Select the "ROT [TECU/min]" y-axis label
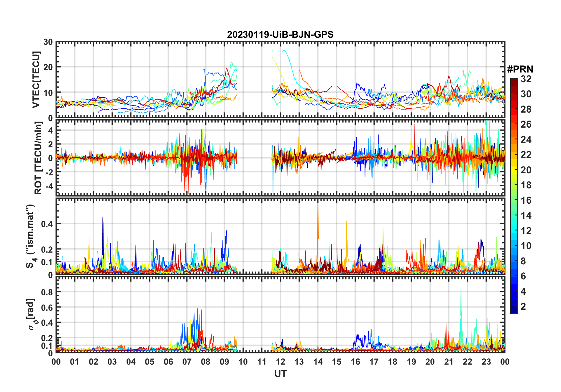Screen dimensions: 561x392 pyautogui.click(x=38, y=158)
